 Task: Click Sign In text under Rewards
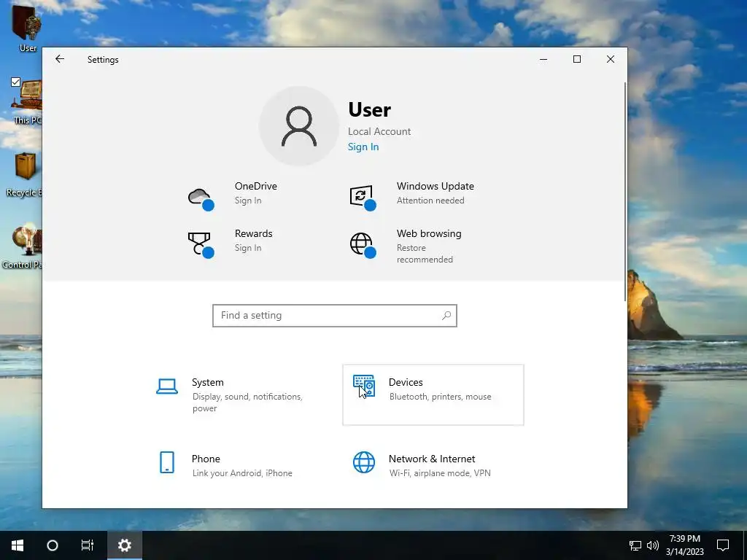coord(248,248)
